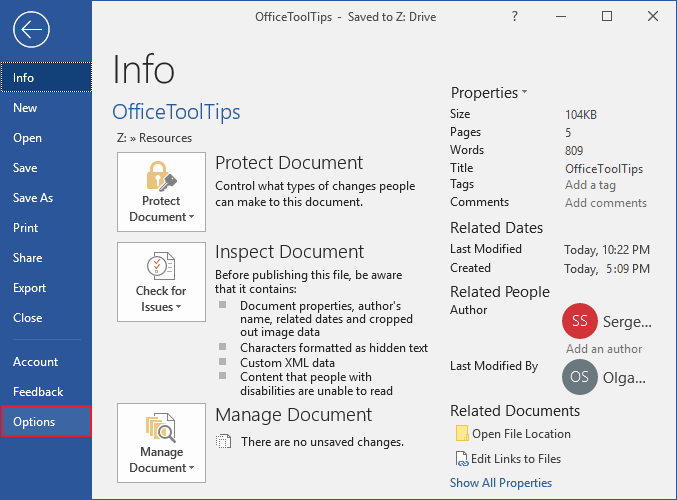The width and height of the screenshot is (677, 500).
Task: Click the unsaved changes document icon
Action: coord(223,441)
